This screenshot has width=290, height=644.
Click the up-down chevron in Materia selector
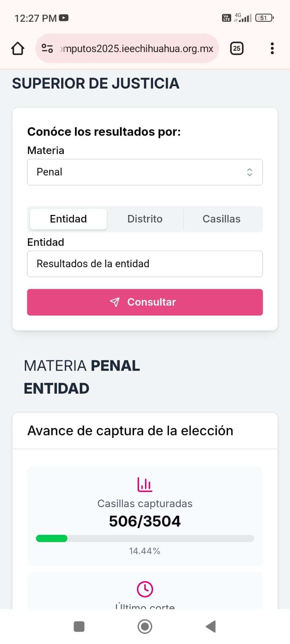coord(250,172)
